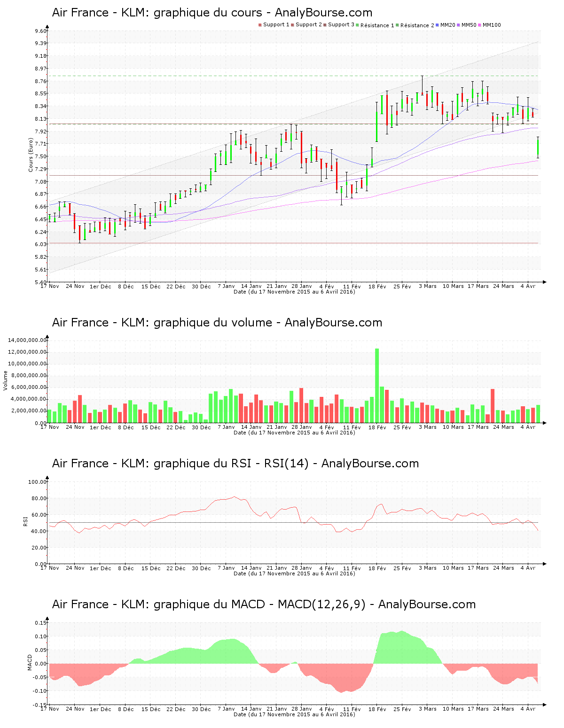
Task: Click the 'Résistance 1' legend label
Action: 377,25
